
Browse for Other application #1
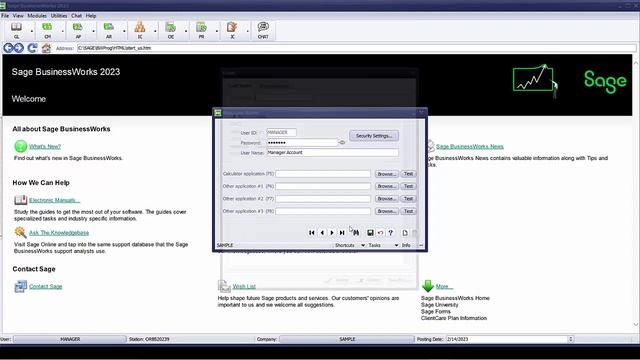pos(386,186)
